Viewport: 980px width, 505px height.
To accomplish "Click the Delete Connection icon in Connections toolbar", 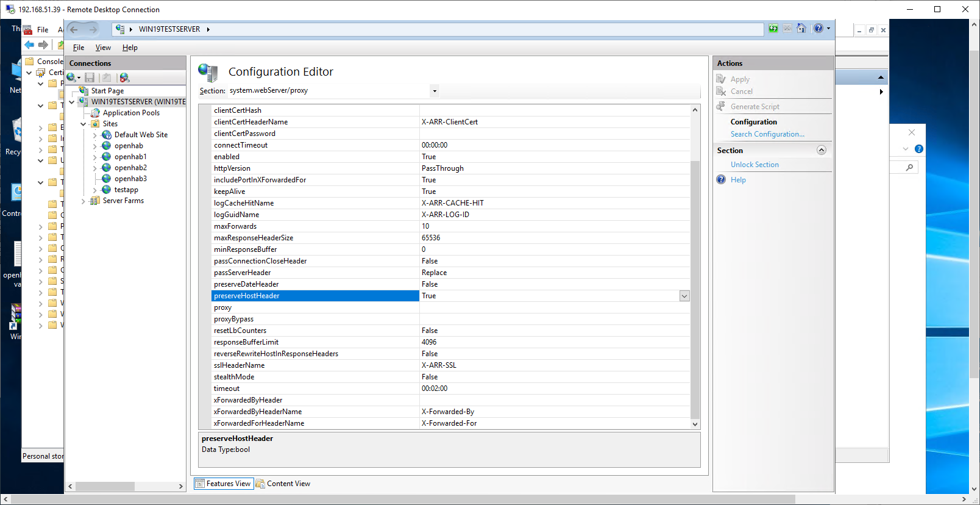I will pyautogui.click(x=124, y=77).
